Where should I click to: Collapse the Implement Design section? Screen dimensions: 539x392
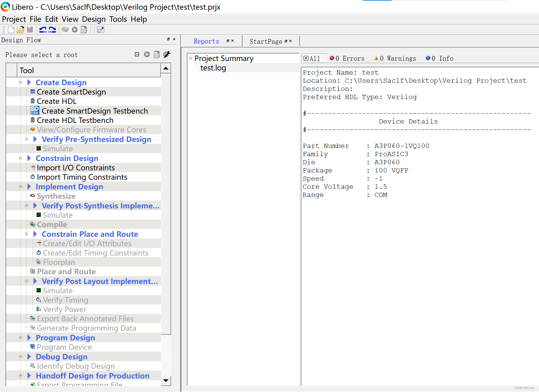tap(20, 187)
